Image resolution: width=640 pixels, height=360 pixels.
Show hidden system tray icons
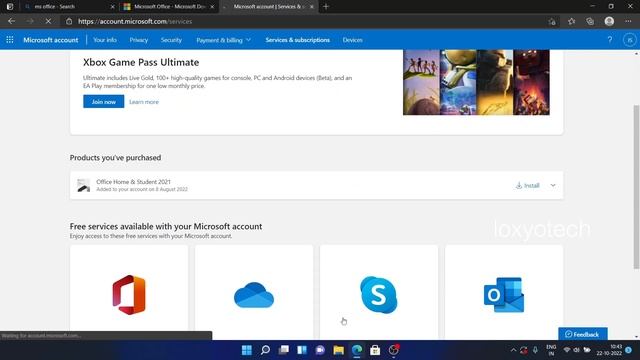coord(513,350)
